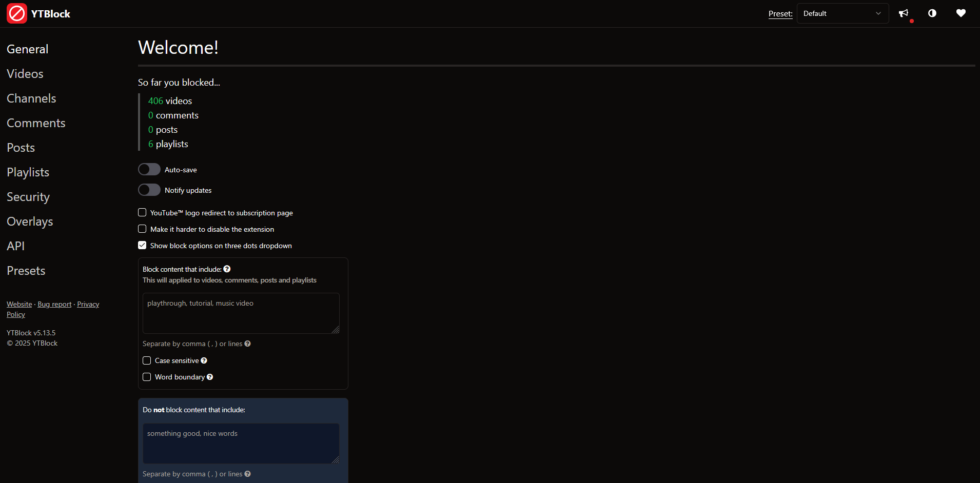This screenshot has width=980, height=483.
Task: Click the help icon beside Case sensitive
Action: click(204, 360)
